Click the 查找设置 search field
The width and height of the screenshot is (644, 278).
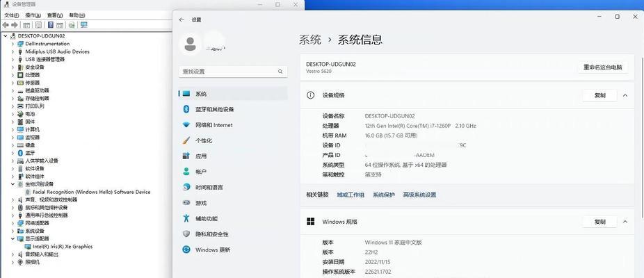coord(233,72)
